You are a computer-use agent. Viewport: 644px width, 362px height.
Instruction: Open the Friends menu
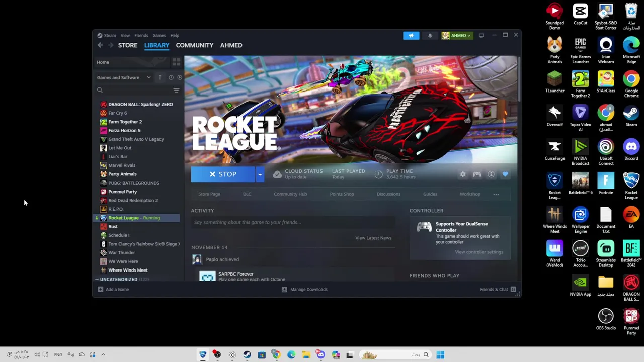[x=141, y=36]
